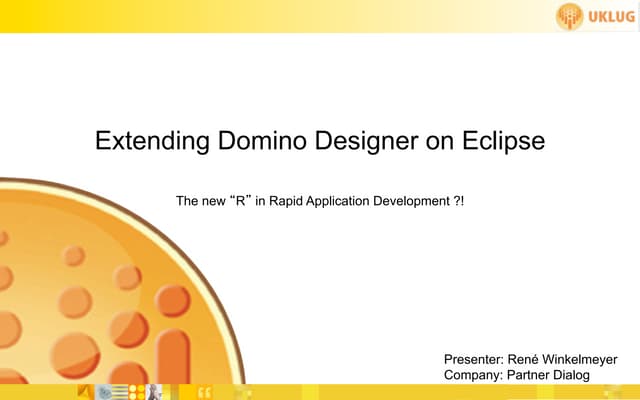Image resolution: width=640 pixels, height=400 pixels.
Task: Click the UKLUG text beside the logo
Action: [x=609, y=15]
